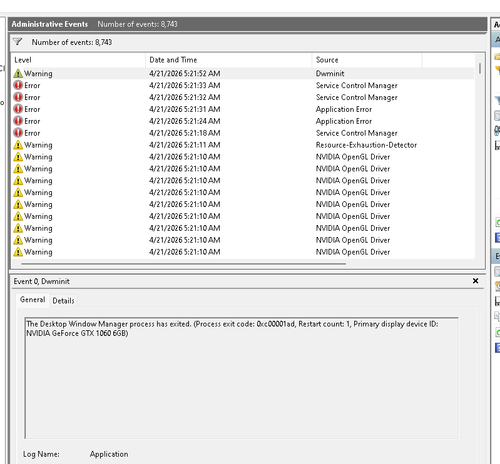The width and height of the screenshot is (500, 464).
Task: Click the filter funnel icon
Action: pyautogui.click(x=17, y=42)
